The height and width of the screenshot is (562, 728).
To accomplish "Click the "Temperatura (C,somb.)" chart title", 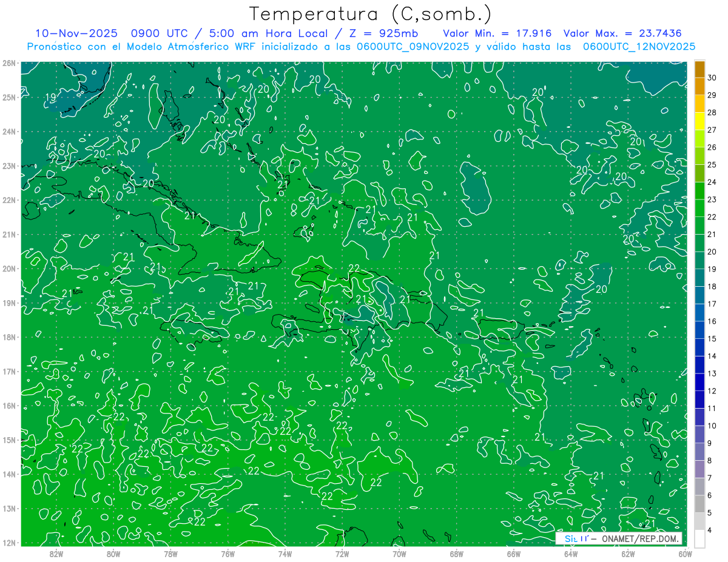I will coord(371,14).
